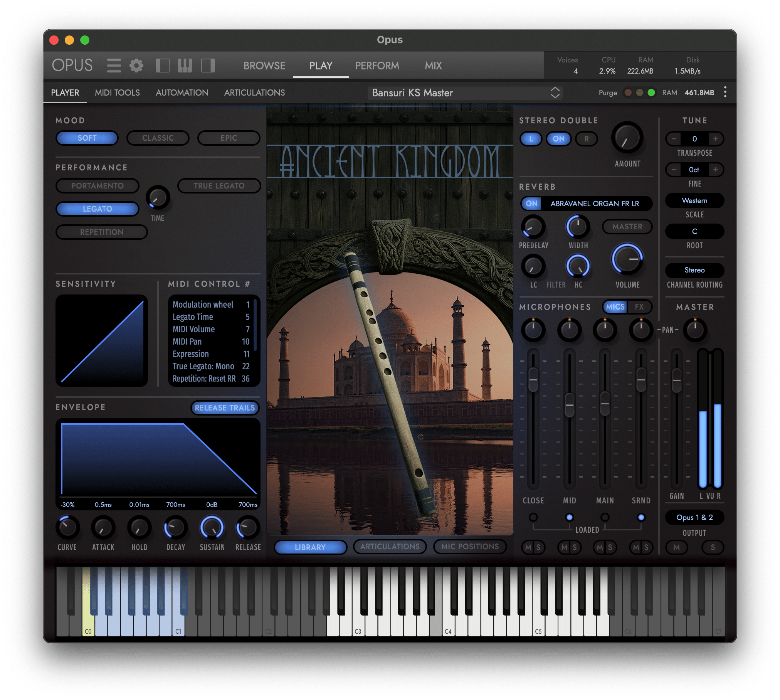
Task: Toggle Release Trails in Envelope
Action: click(x=225, y=408)
